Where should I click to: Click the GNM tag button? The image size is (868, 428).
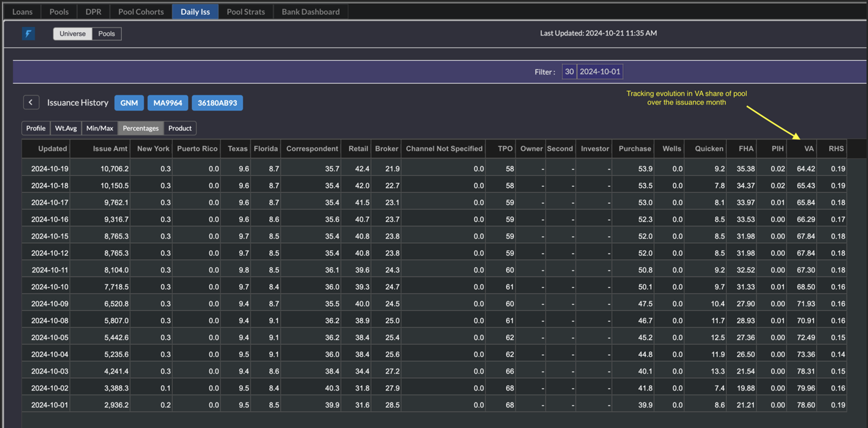click(x=129, y=103)
